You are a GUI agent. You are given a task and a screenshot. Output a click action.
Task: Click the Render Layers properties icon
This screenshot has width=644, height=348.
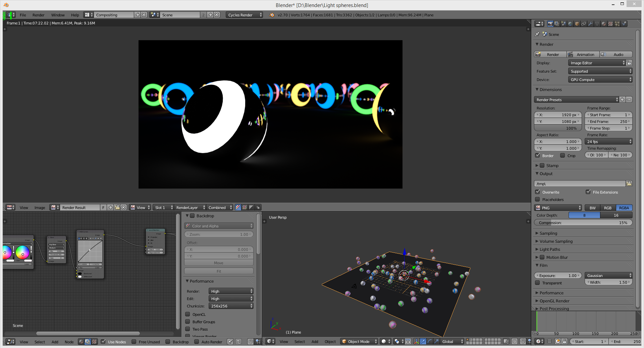(557, 24)
